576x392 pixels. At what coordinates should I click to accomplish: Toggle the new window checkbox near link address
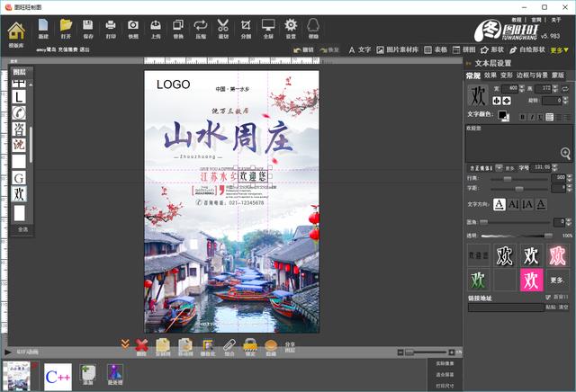click(x=548, y=297)
